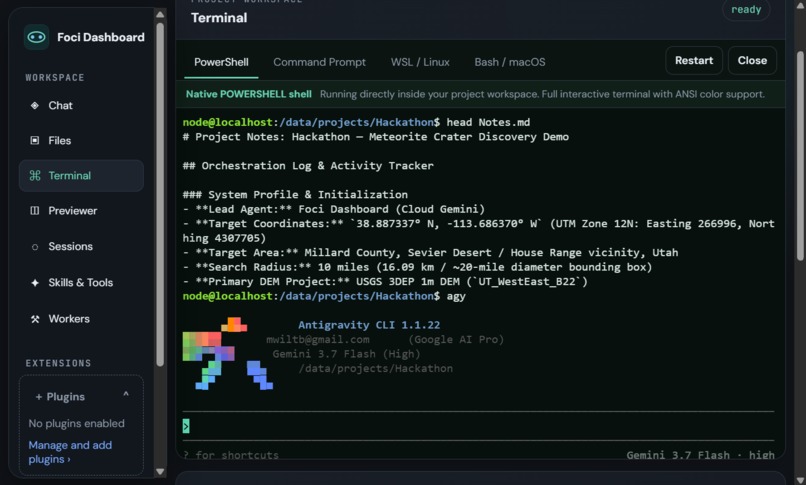Click the Gemini 3.7 Flash · high status
Image resolution: width=806 pixels, height=485 pixels.
[x=700, y=455]
